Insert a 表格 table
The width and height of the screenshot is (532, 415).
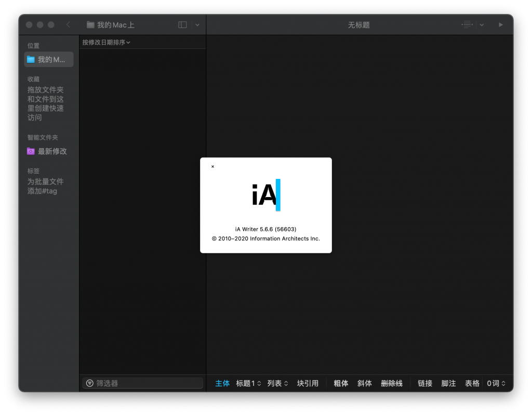tap(472, 383)
